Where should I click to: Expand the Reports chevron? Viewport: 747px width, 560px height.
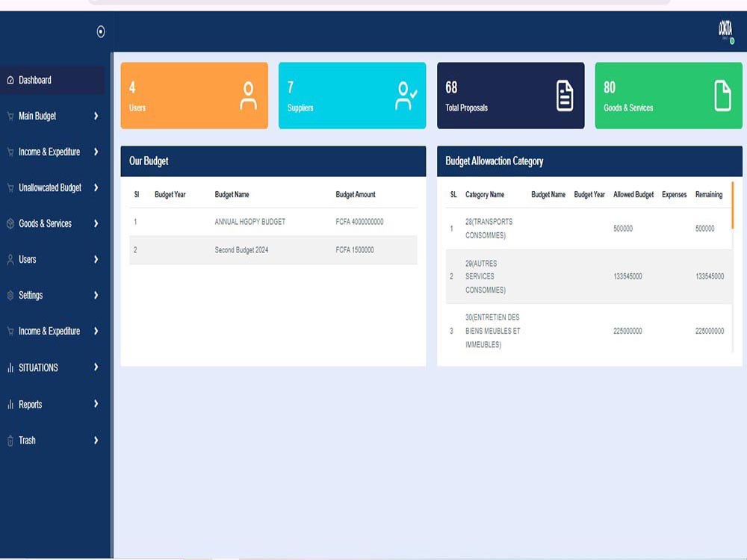(96, 404)
